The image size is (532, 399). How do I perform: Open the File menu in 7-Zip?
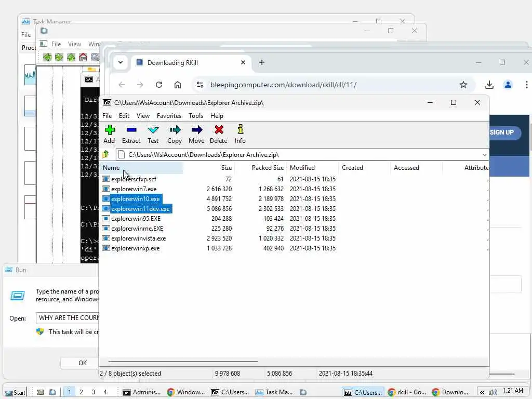tap(107, 116)
